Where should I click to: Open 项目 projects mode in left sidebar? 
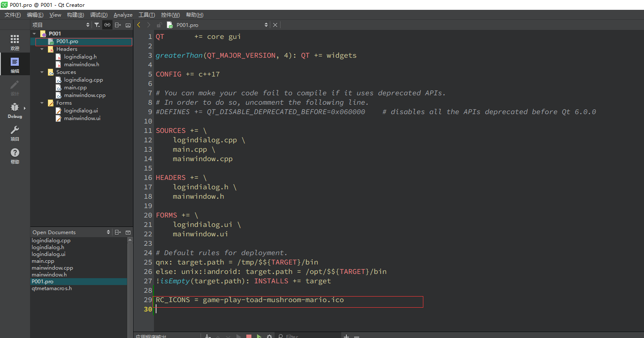point(15,133)
